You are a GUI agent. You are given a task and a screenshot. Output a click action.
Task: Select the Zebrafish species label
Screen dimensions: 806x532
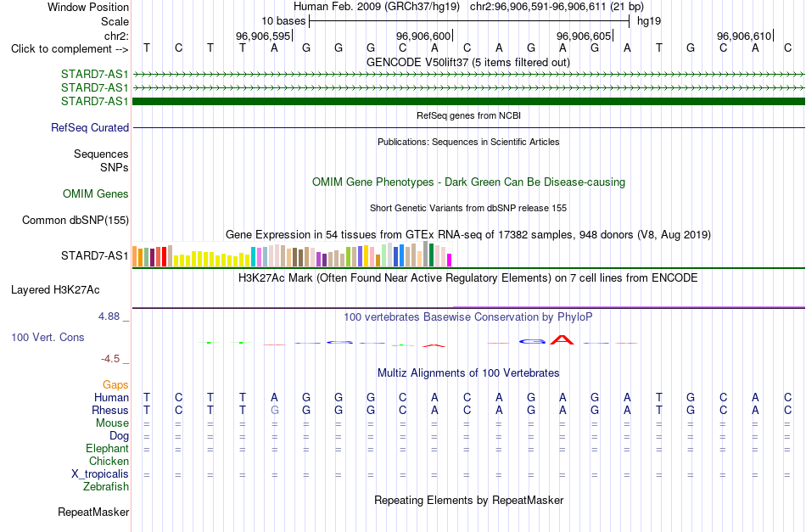coord(106,486)
